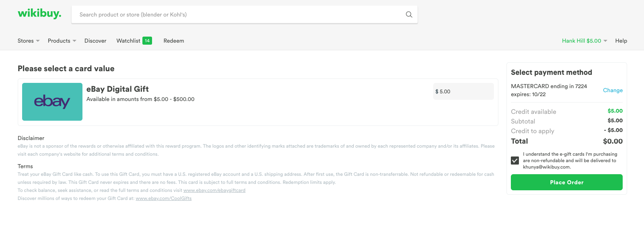
Task: Click the Watchlist count badge 14
Action: [x=147, y=41]
